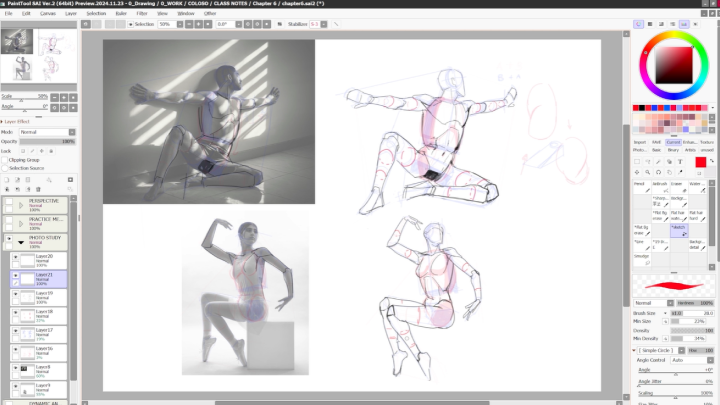Swap foreground and background colors
The height and width of the screenshot is (405, 720).
click(x=712, y=161)
